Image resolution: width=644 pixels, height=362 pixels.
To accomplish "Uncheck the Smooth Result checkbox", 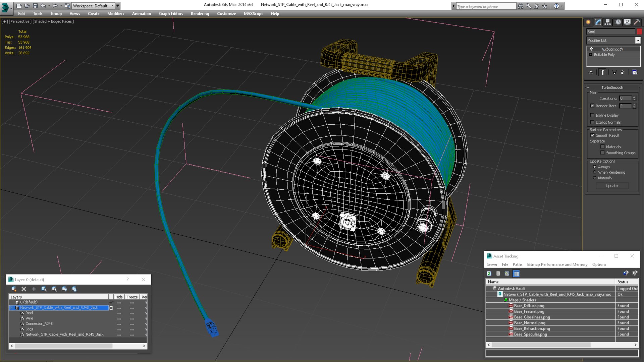I will (x=592, y=135).
